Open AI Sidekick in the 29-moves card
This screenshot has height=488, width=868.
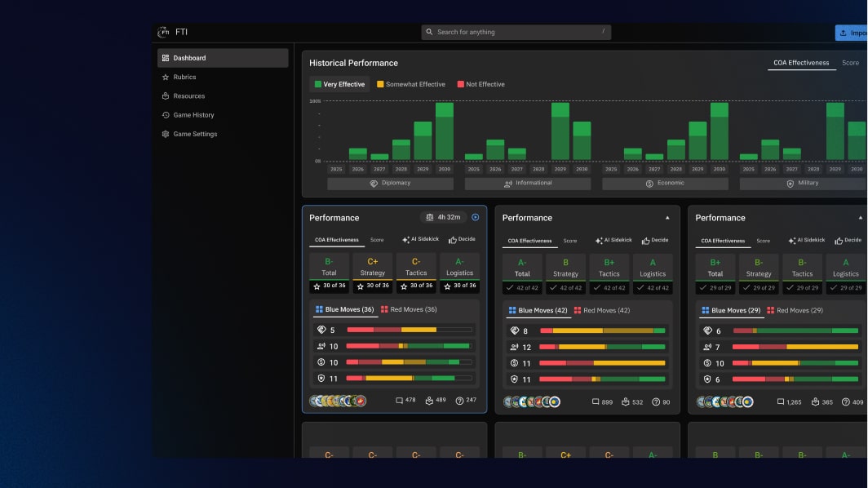click(x=807, y=241)
